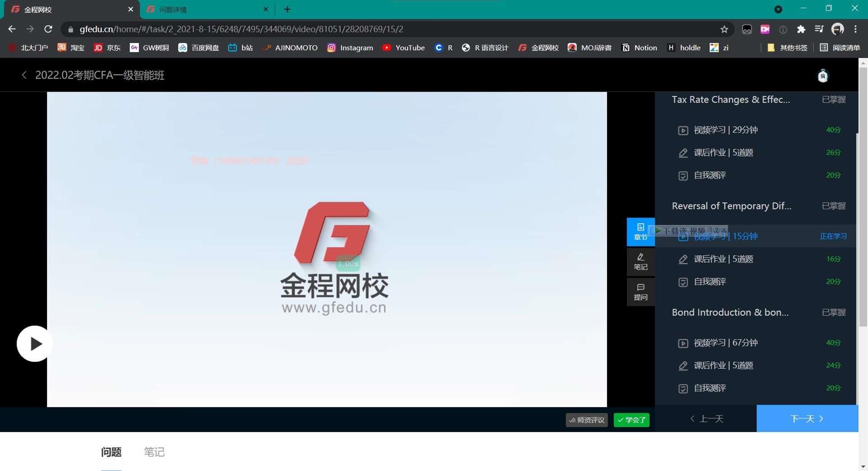This screenshot has height=471, width=868.
Task: Open the browser extensions puzzle icon
Action: point(801,29)
